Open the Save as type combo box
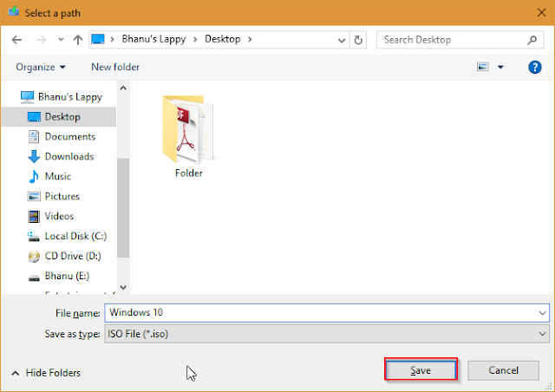 tap(327, 334)
